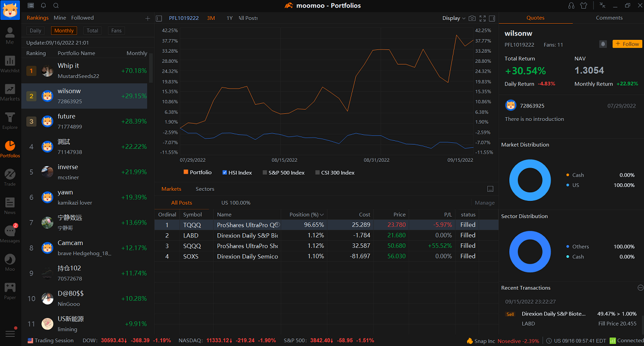The image size is (644, 346).
Task: Toggle the Portfolio legend checkbox
Action: 186,172
